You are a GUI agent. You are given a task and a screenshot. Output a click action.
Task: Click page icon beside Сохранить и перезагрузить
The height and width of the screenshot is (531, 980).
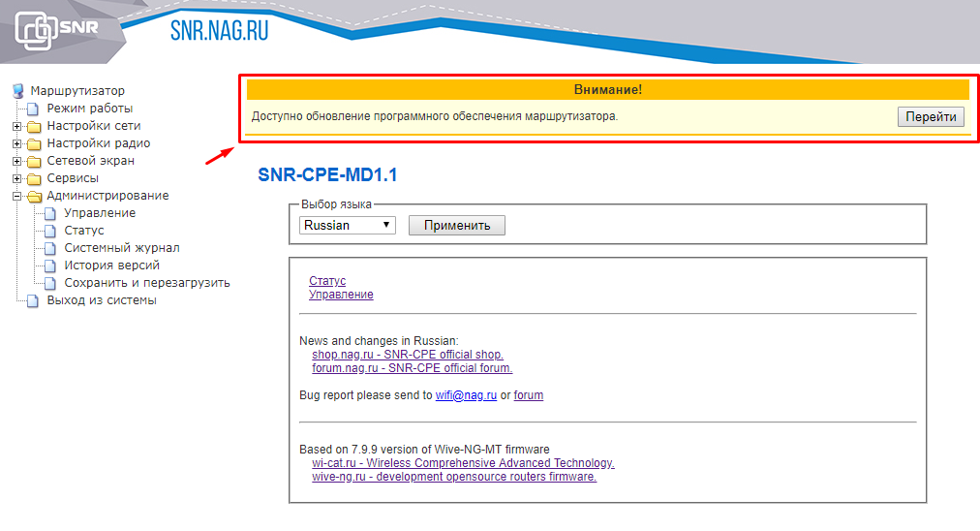(50, 284)
